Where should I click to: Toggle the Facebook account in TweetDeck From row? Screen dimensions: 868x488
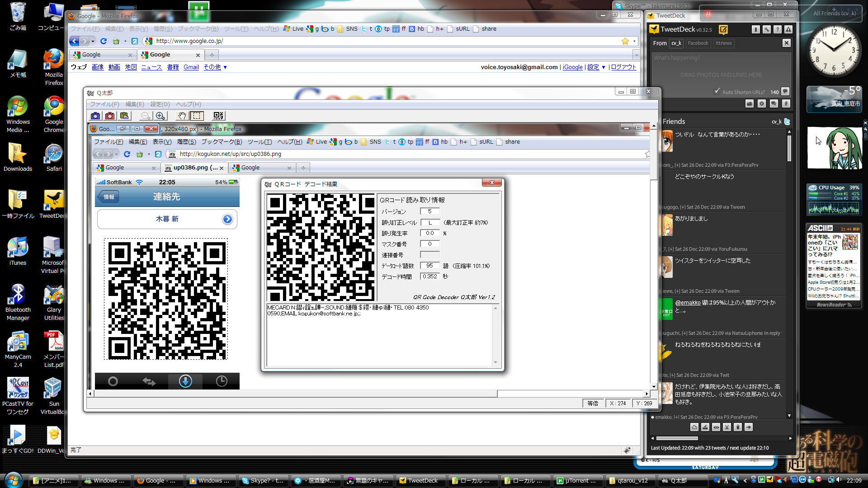click(698, 43)
